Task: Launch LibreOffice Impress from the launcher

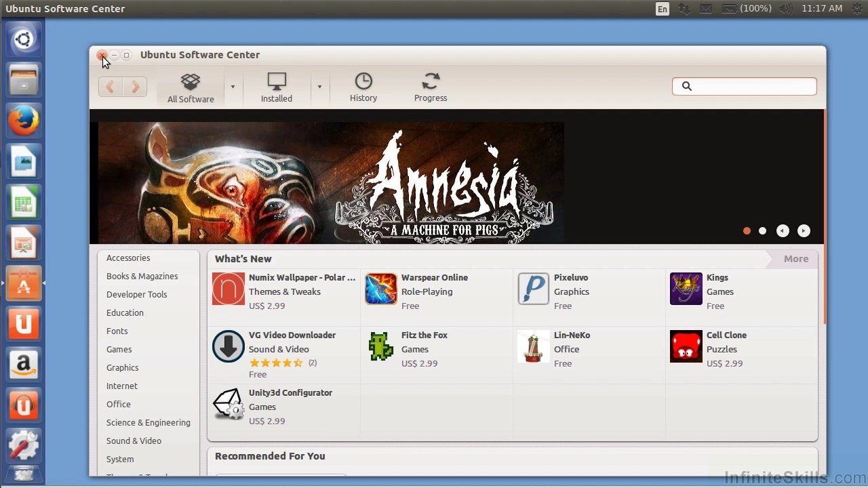Action: click(x=24, y=243)
